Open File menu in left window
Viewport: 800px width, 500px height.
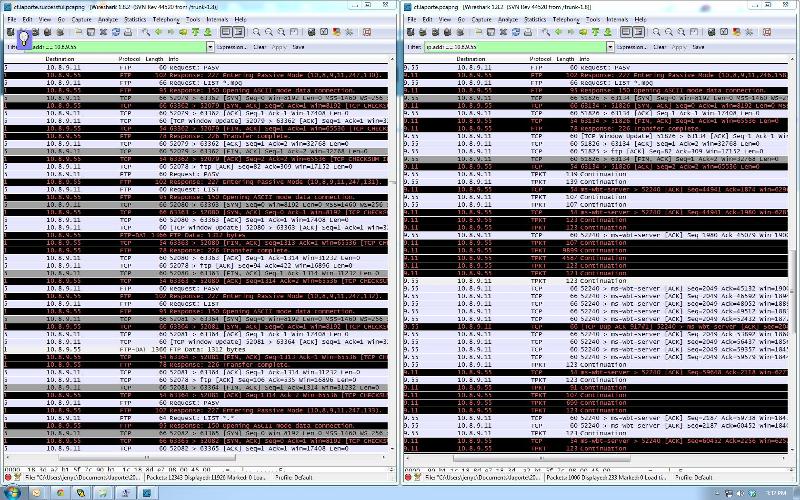point(11,19)
